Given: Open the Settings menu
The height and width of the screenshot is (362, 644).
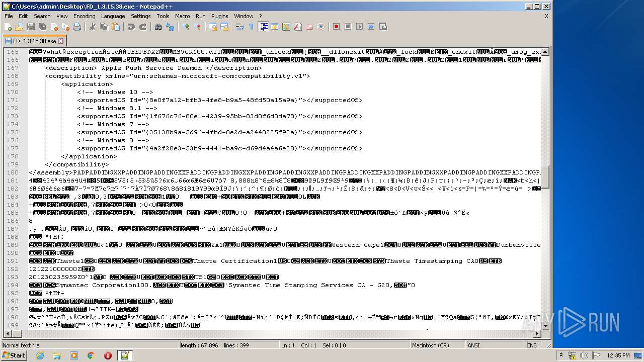Looking at the screenshot, I should tap(141, 16).
